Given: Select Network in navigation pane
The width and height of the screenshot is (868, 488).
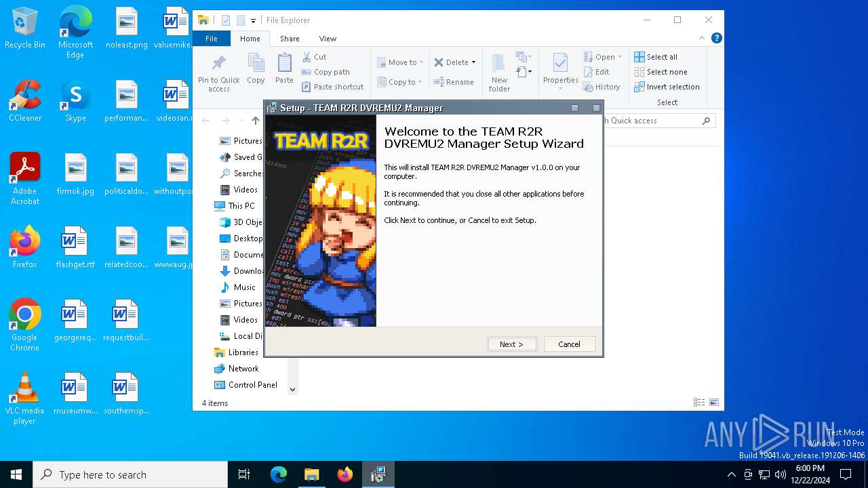Looking at the screenshot, I should pos(236,369).
